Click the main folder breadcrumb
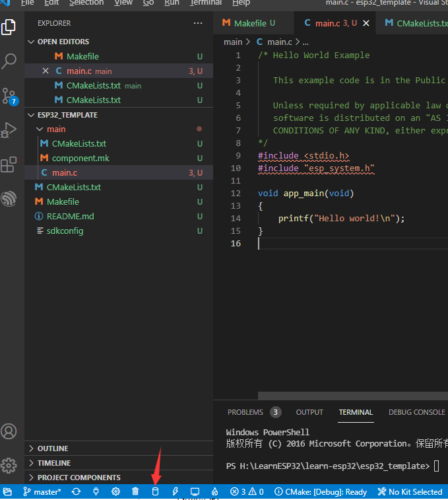448x500 pixels. point(233,42)
